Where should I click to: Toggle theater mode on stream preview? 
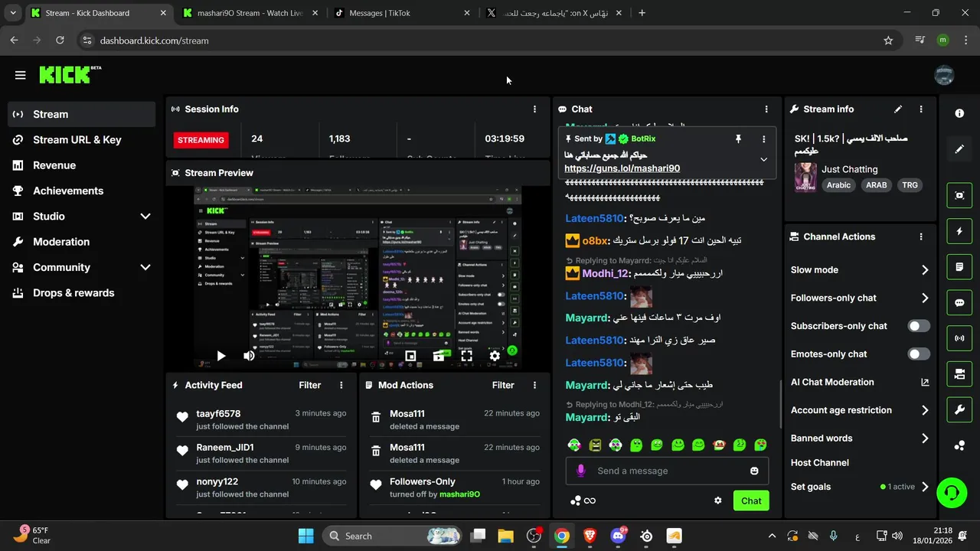[x=439, y=356]
